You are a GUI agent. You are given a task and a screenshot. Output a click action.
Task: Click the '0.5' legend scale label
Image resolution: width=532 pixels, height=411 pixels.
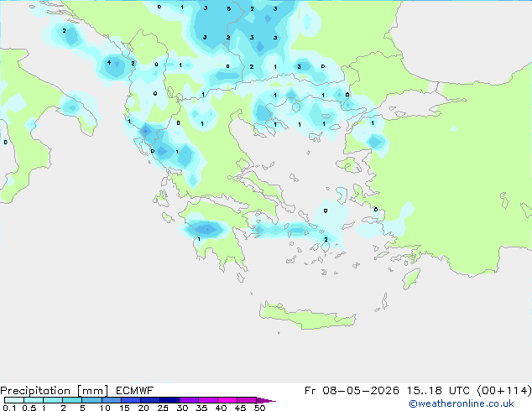[x=29, y=408]
